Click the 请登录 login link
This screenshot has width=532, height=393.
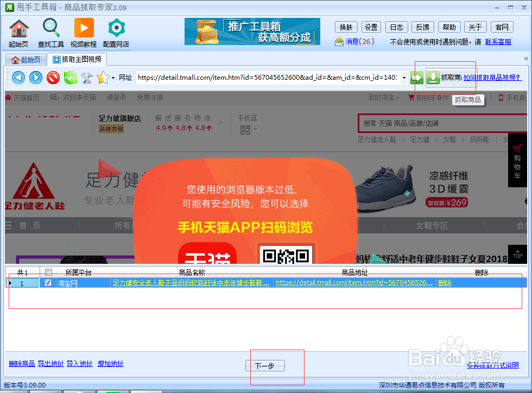116,98
